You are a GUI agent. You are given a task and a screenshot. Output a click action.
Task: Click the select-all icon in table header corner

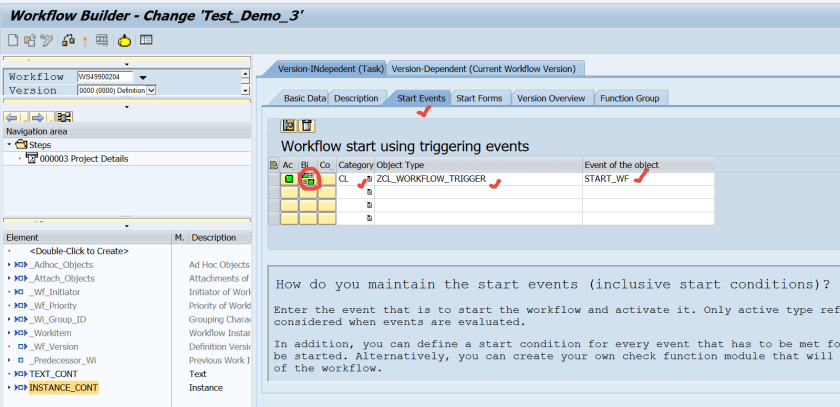click(x=274, y=165)
